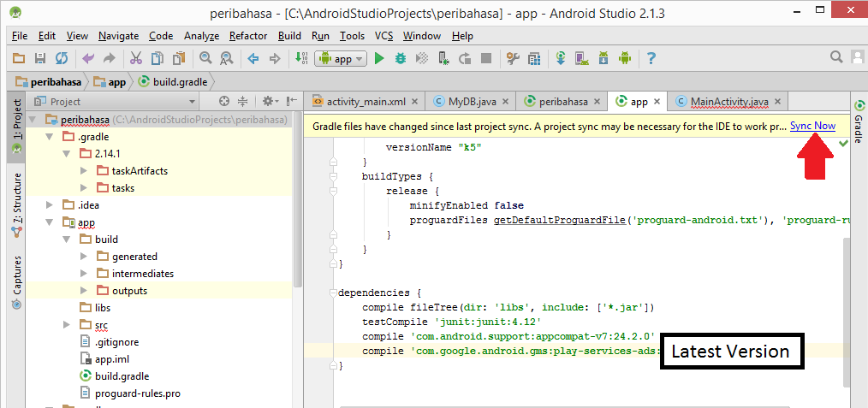The width and height of the screenshot is (868, 408).
Task: Open the Captures tool window tab
Action: [17, 282]
